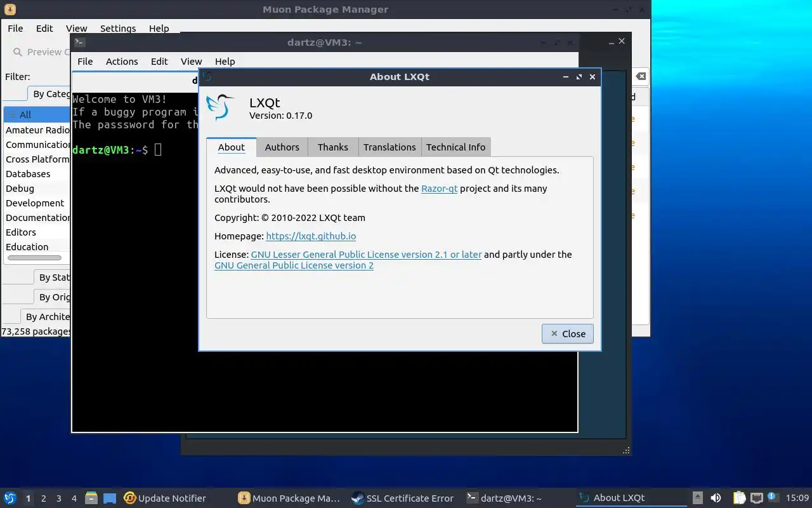
Task: Select the About tab
Action: 231,147
